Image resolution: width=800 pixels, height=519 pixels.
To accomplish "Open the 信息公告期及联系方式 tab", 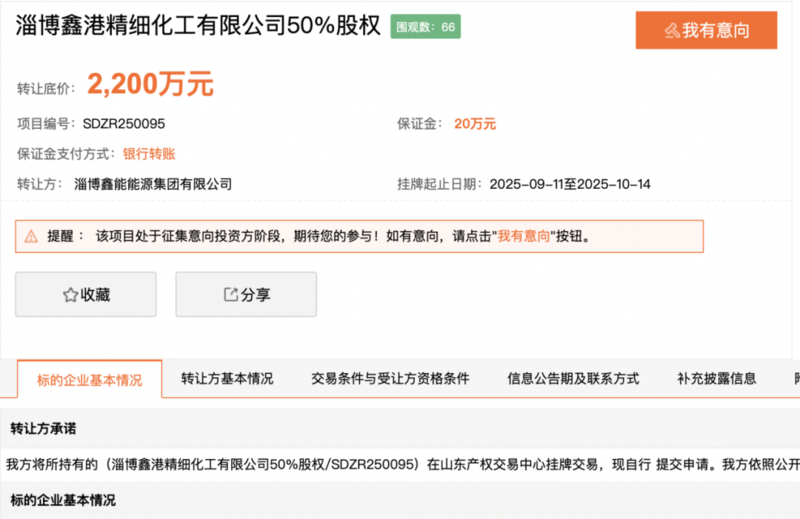I will [573, 379].
